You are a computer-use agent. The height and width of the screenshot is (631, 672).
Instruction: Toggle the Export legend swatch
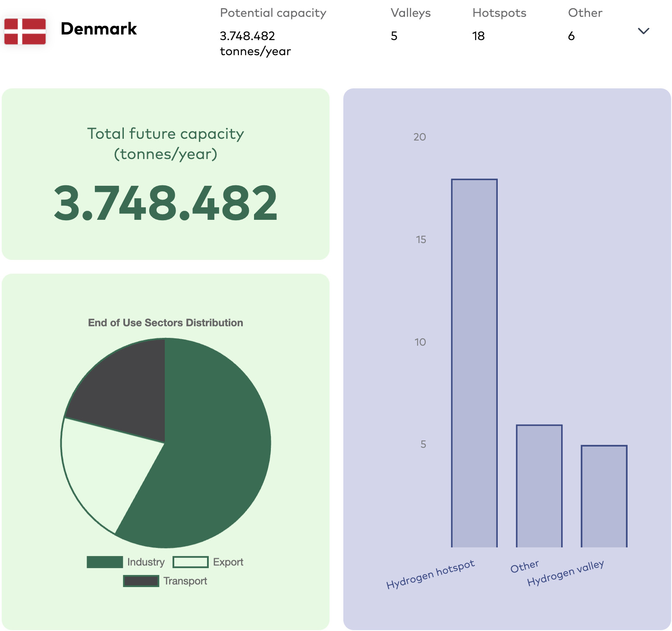tap(191, 562)
